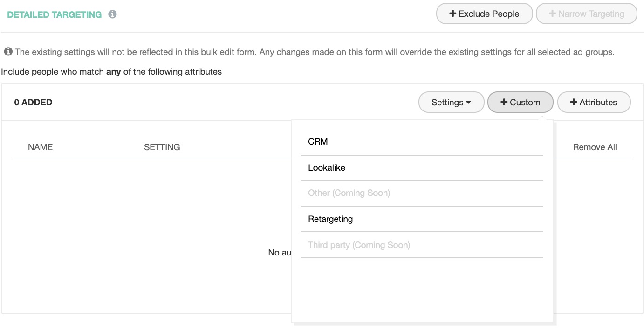Click the info icon in bulk edit notice
The image size is (644, 331).
8,52
